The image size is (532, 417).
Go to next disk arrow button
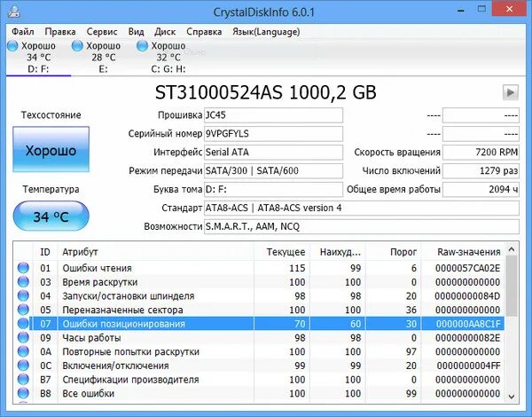[x=511, y=92]
